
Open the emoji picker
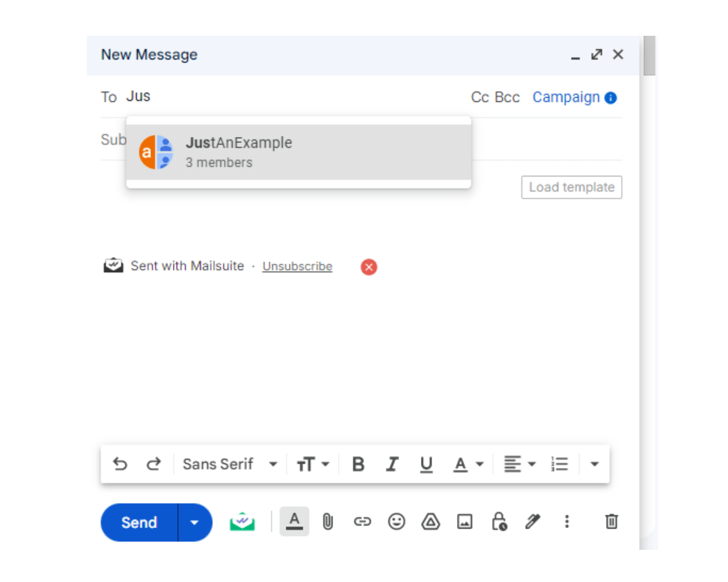[397, 521]
